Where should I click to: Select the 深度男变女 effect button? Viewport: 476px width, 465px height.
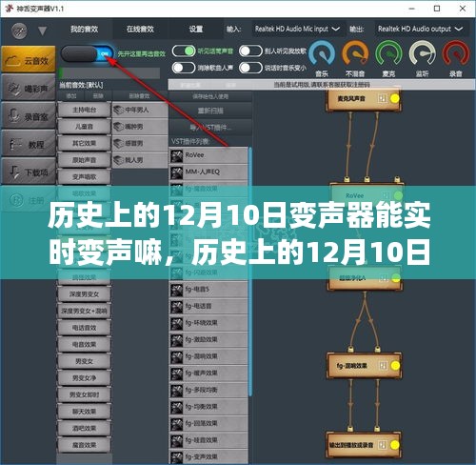tap(84, 294)
